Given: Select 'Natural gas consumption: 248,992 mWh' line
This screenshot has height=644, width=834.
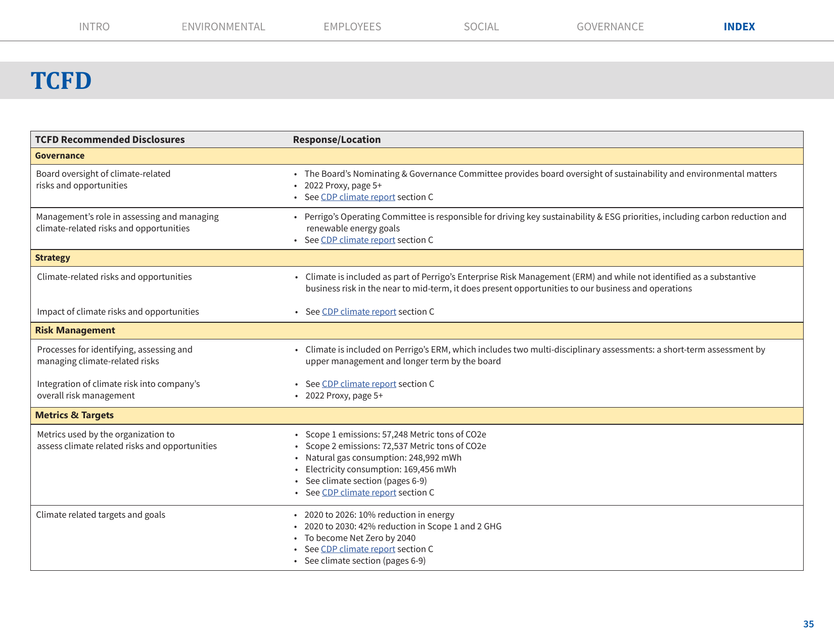Looking at the screenshot, I should [x=383, y=458].
